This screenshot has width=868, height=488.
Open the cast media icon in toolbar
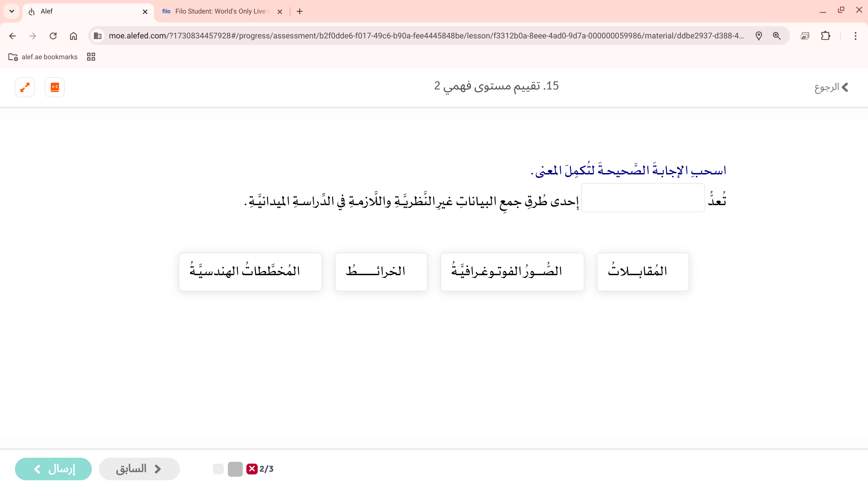(805, 36)
